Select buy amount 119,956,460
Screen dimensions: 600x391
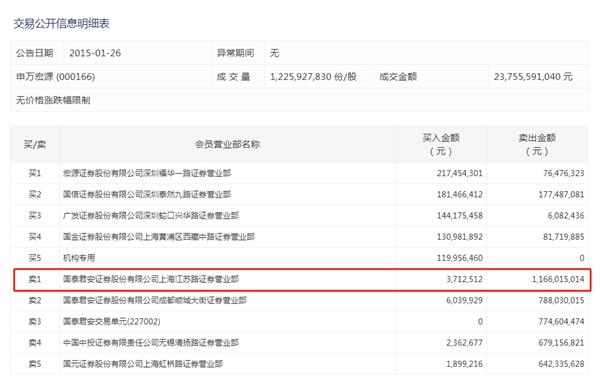click(460, 258)
